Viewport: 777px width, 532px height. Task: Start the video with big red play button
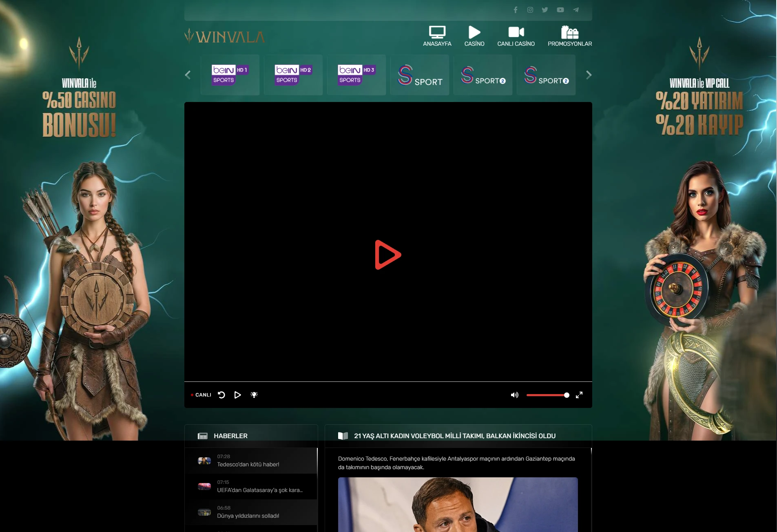pos(388,255)
